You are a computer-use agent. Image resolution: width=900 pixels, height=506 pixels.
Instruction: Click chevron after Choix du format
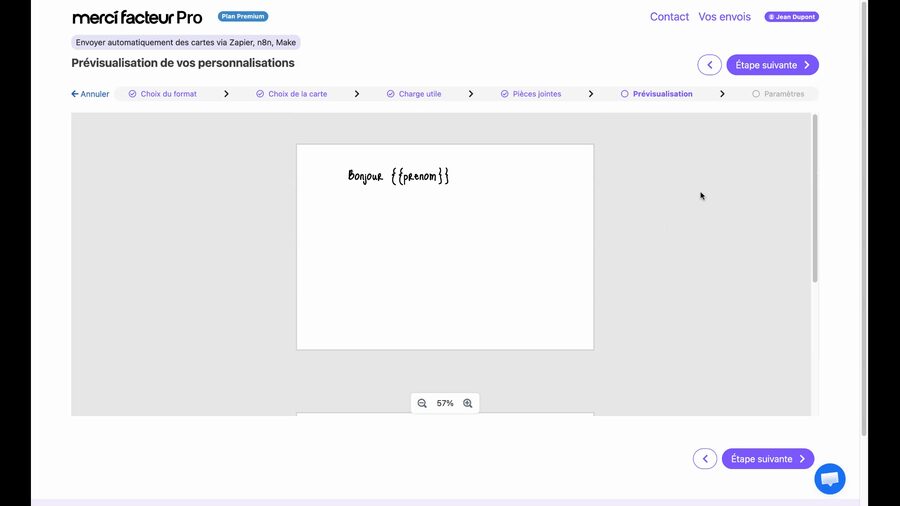[x=226, y=94]
